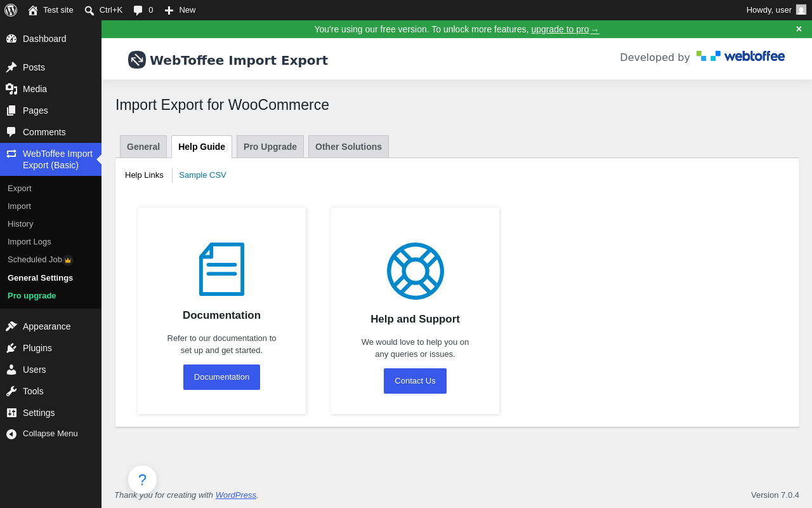Click the Pages icon in sidebar
The image size is (812, 508).
[11, 110]
